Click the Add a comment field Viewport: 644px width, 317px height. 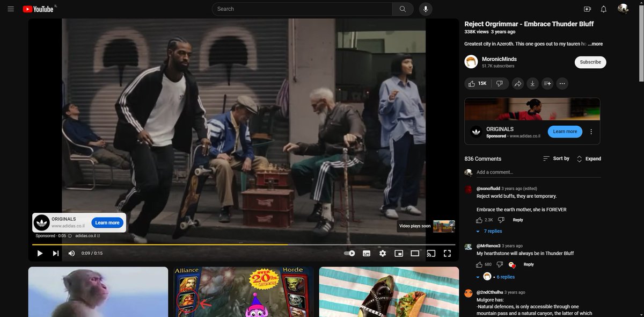(x=538, y=172)
